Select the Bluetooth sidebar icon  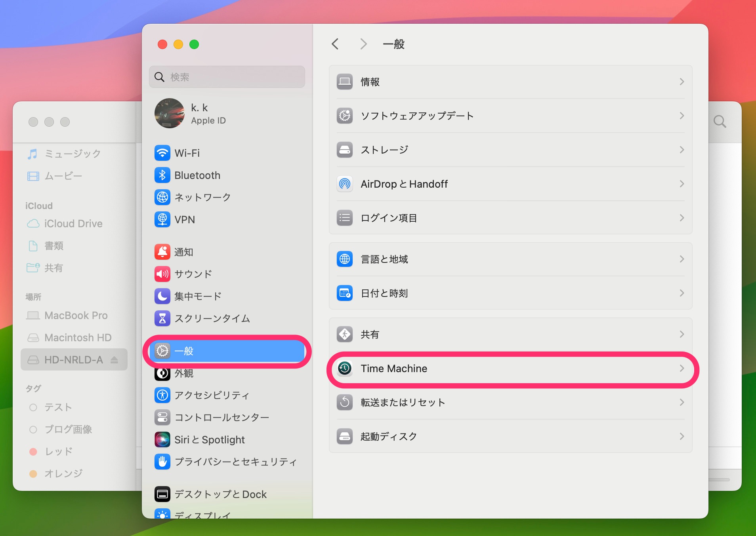pos(162,175)
